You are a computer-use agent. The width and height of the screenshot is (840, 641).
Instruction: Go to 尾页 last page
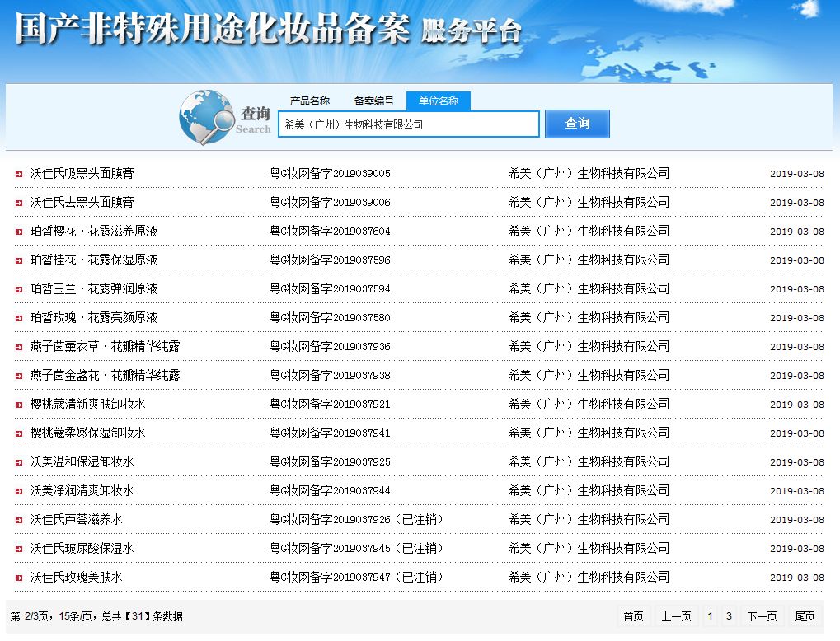805,616
